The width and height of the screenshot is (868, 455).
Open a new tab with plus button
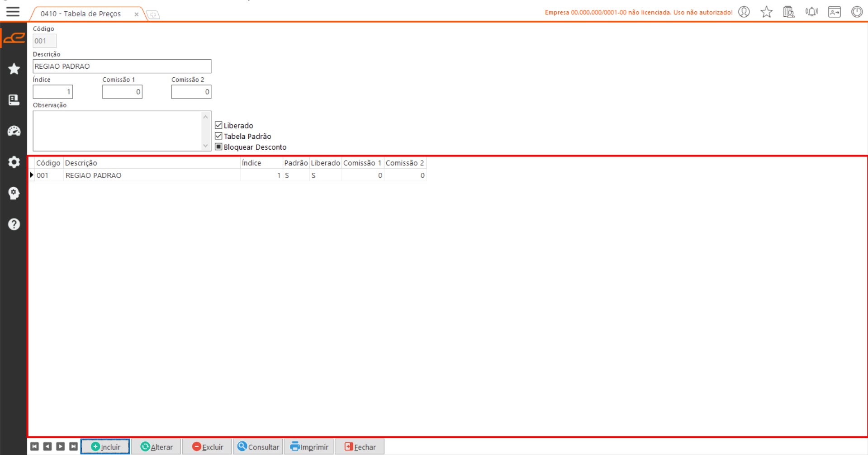(x=153, y=15)
